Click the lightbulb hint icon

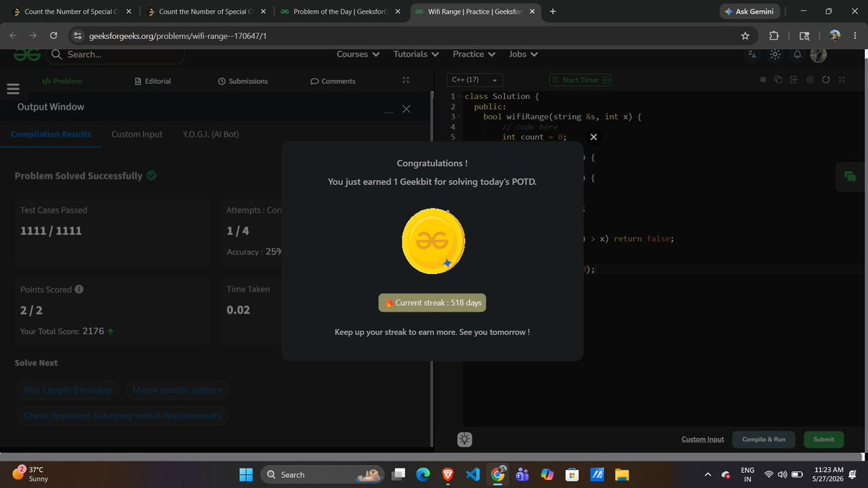click(x=464, y=439)
